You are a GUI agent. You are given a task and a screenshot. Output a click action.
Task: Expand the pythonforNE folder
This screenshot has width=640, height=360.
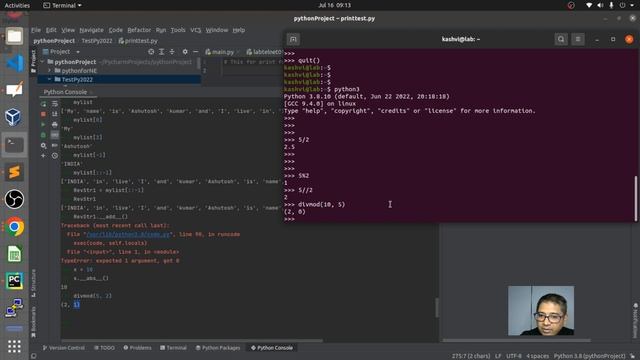[49, 71]
